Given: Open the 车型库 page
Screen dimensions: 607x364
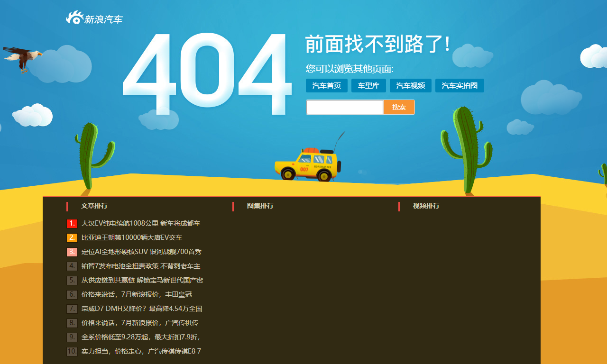Looking at the screenshot, I should [x=368, y=86].
